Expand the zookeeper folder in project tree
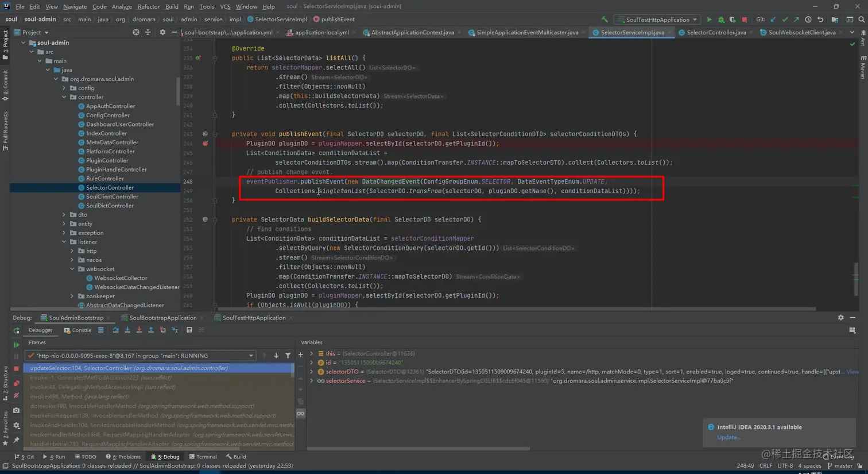 (72, 296)
